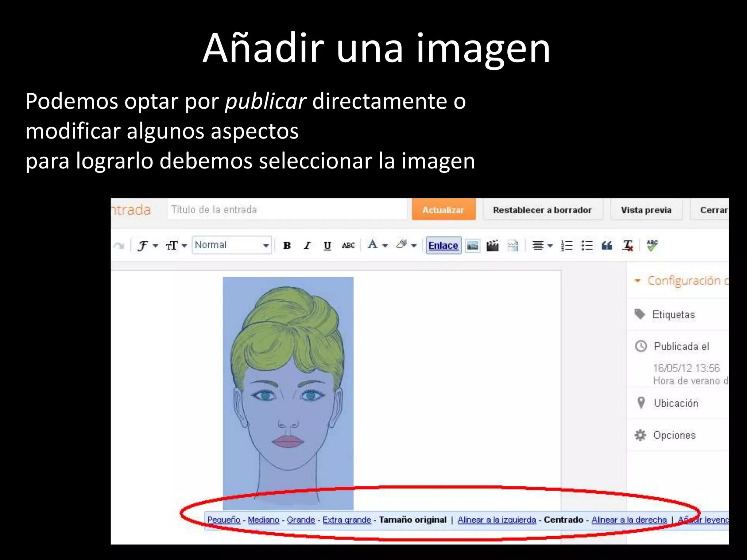The image size is (747, 560).
Task: Open the text background highlight color
Action: (x=406, y=245)
